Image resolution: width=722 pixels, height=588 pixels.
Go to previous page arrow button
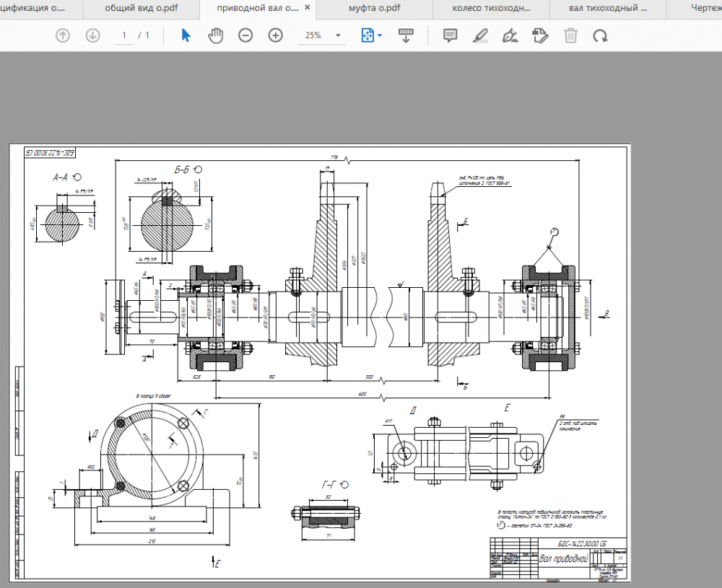click(x=63, y=35)
